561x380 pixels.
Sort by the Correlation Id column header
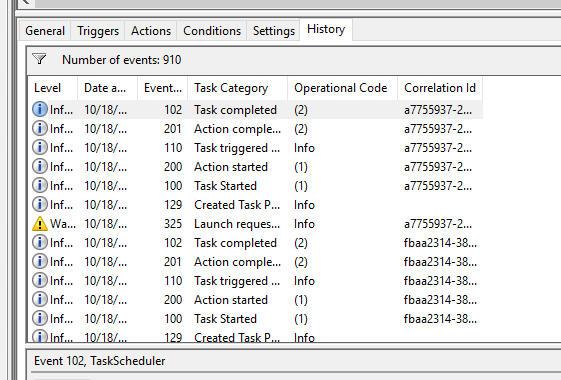point(440,88)
